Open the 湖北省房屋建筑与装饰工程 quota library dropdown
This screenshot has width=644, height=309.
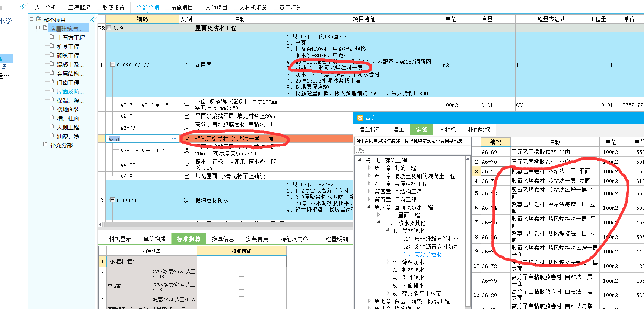pyautogui.click(x=468, y=141)
